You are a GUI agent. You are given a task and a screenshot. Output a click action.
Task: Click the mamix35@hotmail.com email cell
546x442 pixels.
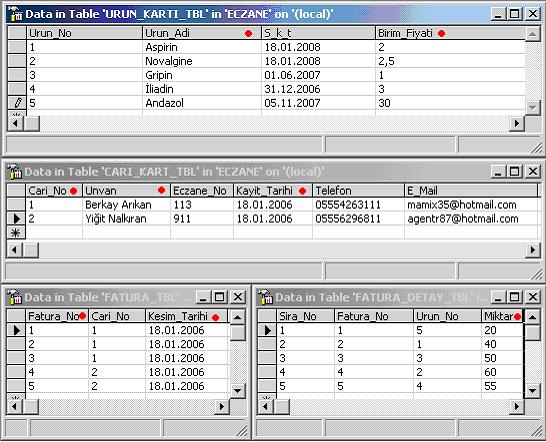[471, 204]
